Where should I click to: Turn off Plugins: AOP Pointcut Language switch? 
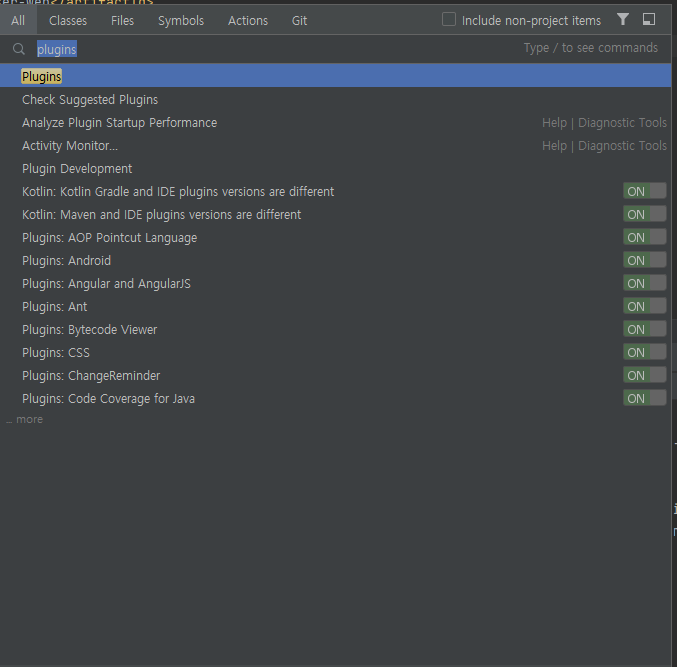644,237
